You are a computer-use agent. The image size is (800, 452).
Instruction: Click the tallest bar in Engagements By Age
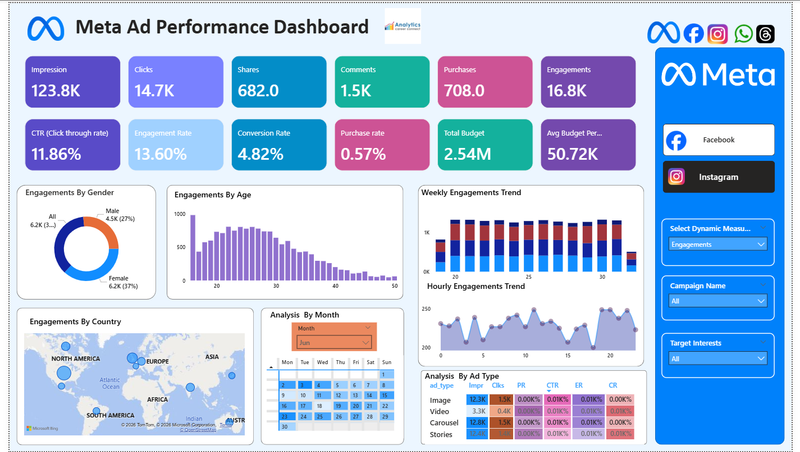193,248
